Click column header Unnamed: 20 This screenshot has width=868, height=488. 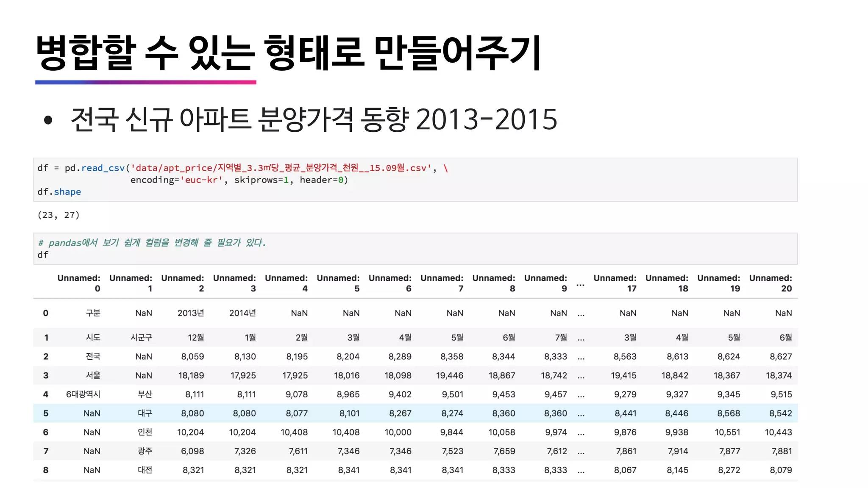pos(771,283)
